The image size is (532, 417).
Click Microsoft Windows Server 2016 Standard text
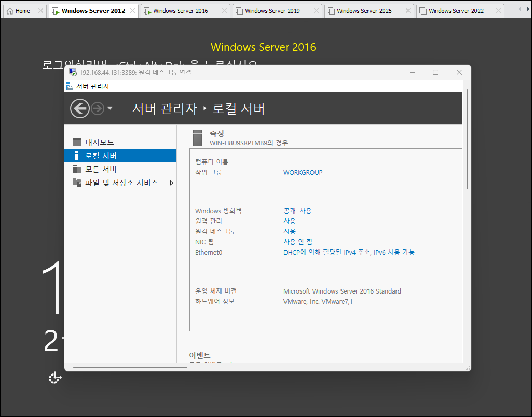pos(342,291)
